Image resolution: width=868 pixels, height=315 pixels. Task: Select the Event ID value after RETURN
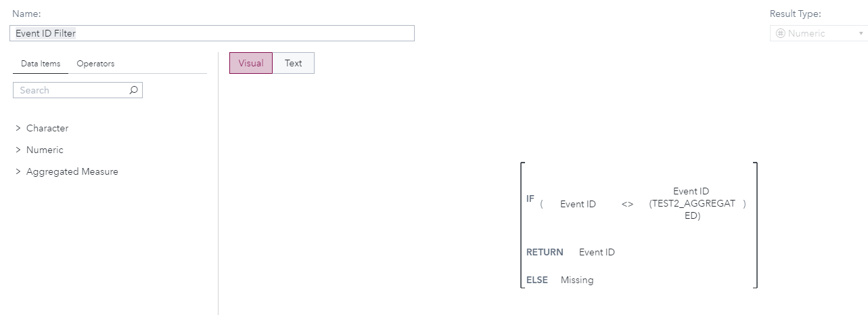(x=597, y=252)
